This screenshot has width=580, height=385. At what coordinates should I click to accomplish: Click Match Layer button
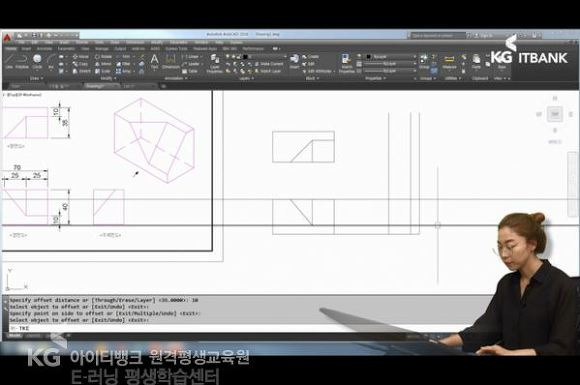[268, 71]
